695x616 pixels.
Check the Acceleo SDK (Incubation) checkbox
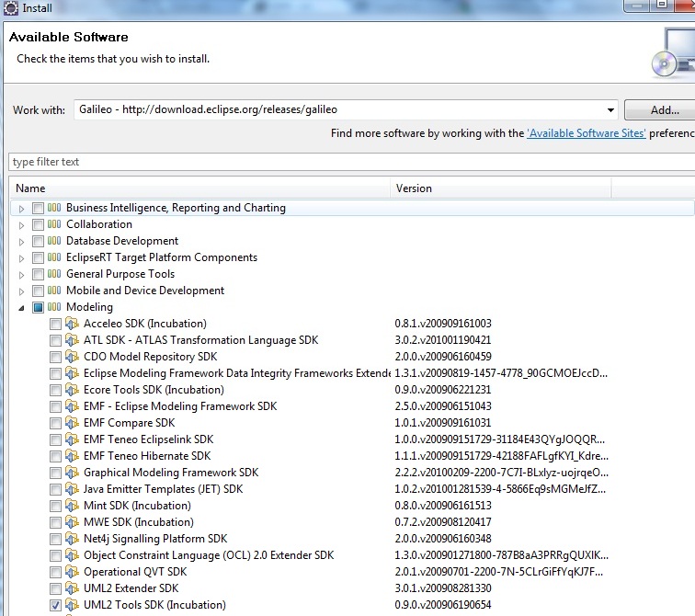point(55,324)
